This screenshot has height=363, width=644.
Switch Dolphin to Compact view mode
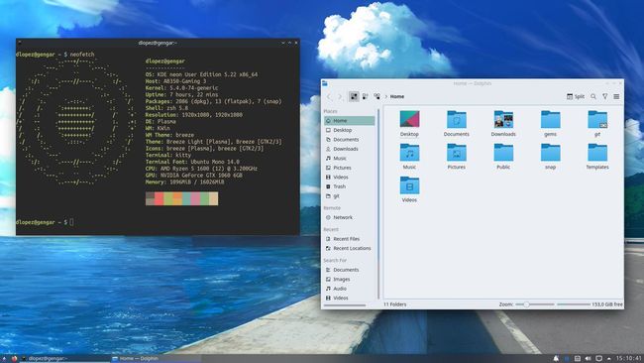pos(366,96)
